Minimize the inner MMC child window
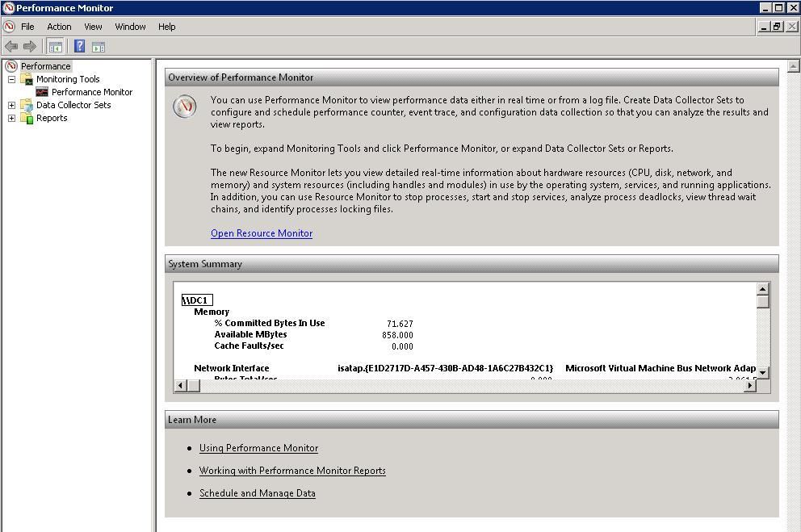The width and height of the screenshot is (801, 532). (764, 27)
